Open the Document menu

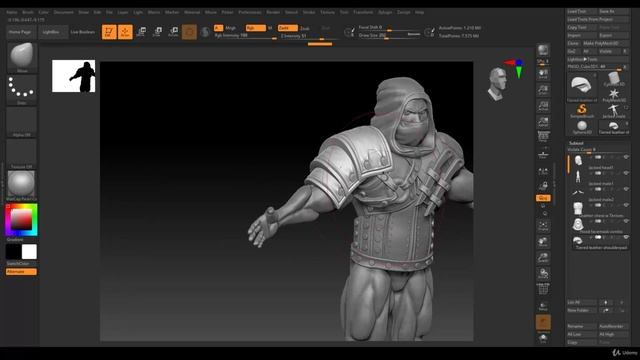click(64, 12)
